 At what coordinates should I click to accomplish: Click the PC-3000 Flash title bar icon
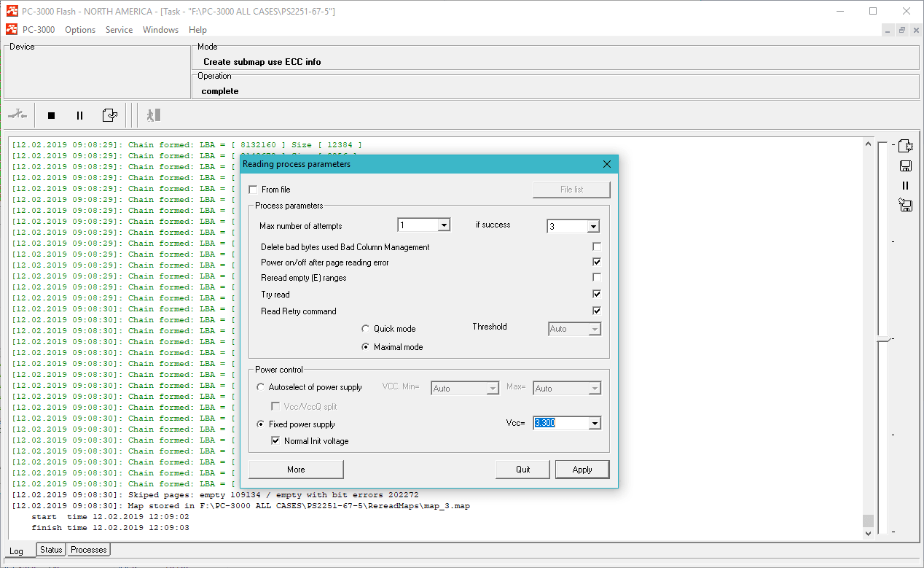pos(12,11)
